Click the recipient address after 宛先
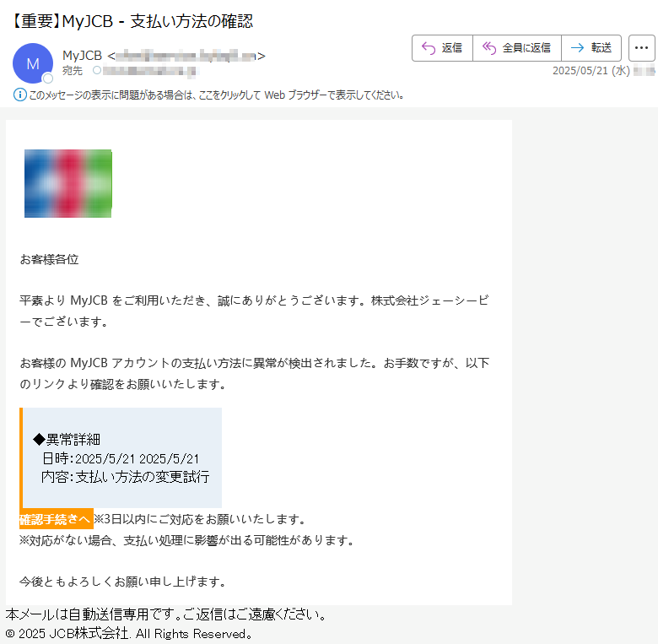This screenshot has width=658, height=644. tap(149, 71)
